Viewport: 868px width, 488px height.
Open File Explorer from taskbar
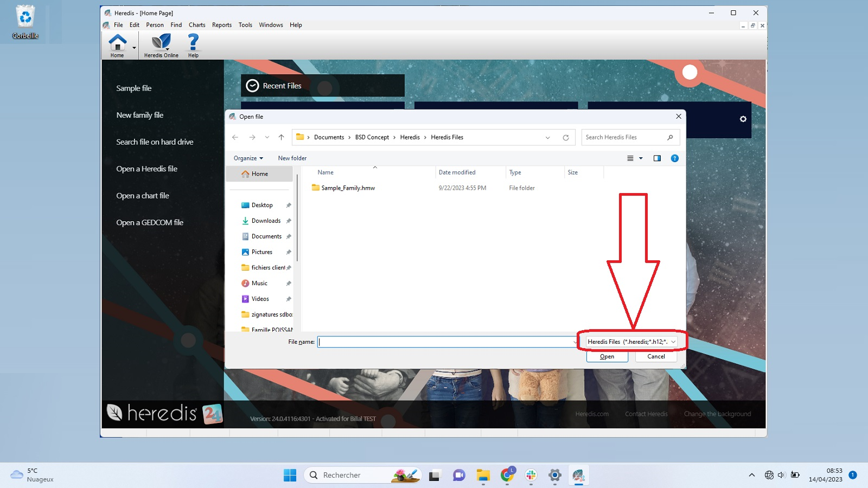(x=483, y=476)
